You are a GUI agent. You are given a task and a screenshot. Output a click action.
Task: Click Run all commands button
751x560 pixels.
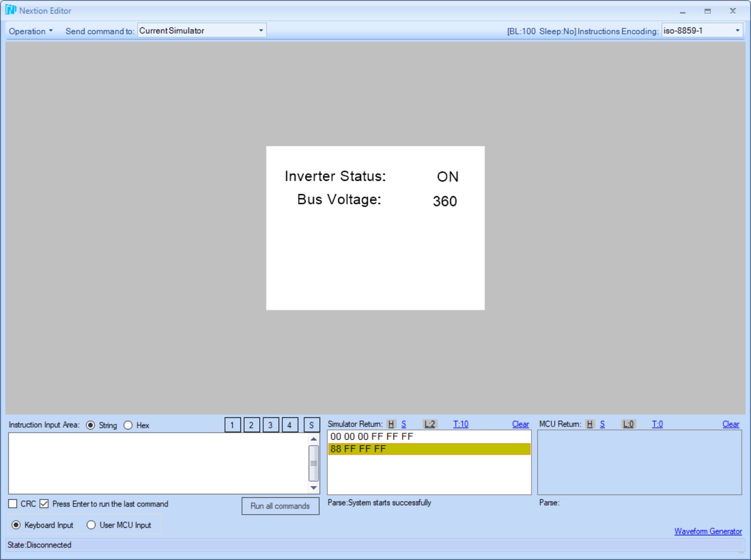[x=280, y=506]
